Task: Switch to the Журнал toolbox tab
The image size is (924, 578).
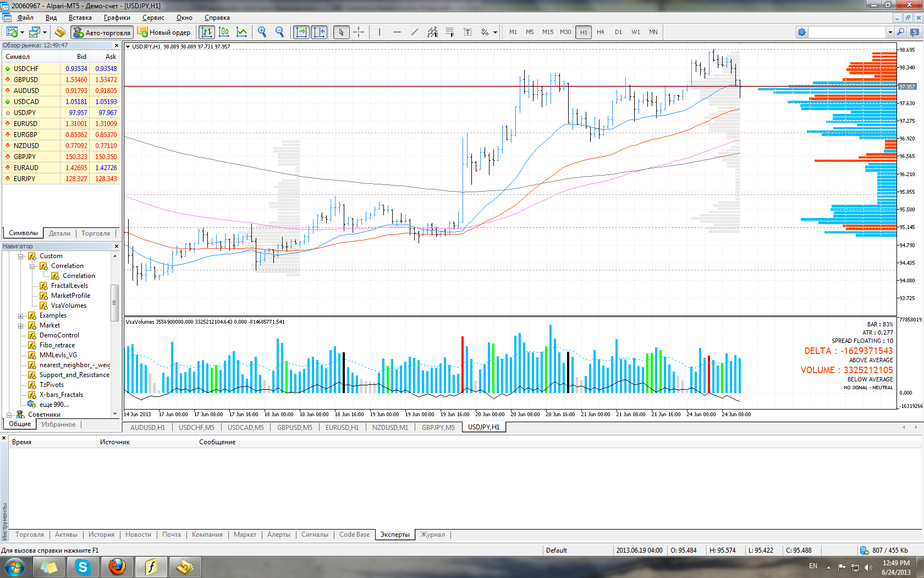Action: tap(433, 535)
